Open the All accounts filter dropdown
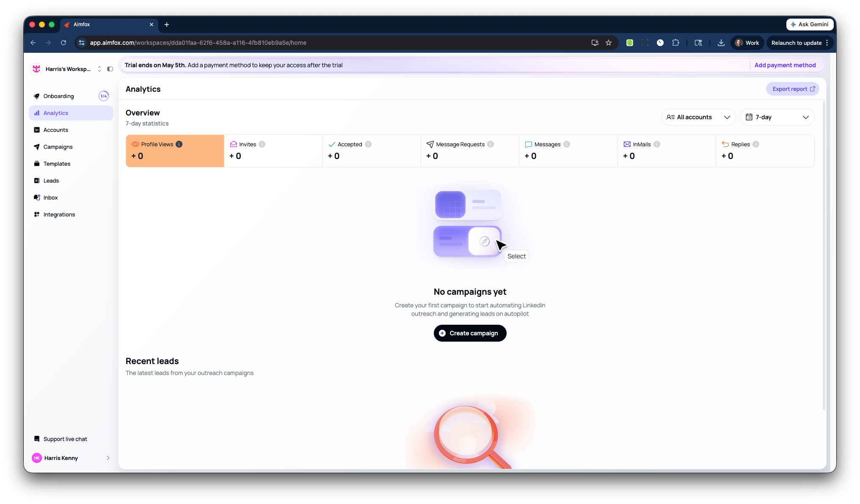The height and width of the screenshot is (504, 860). click(x=698, y=117)
